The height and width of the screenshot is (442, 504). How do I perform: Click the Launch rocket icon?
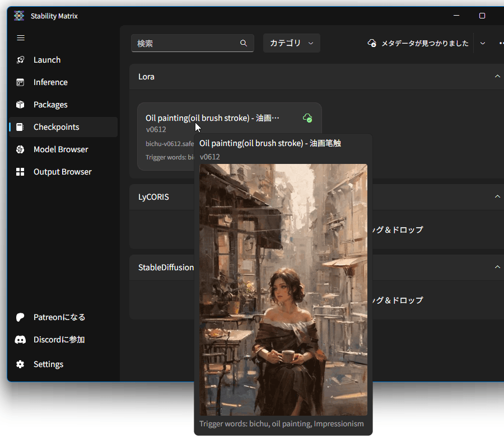[20, 60]
